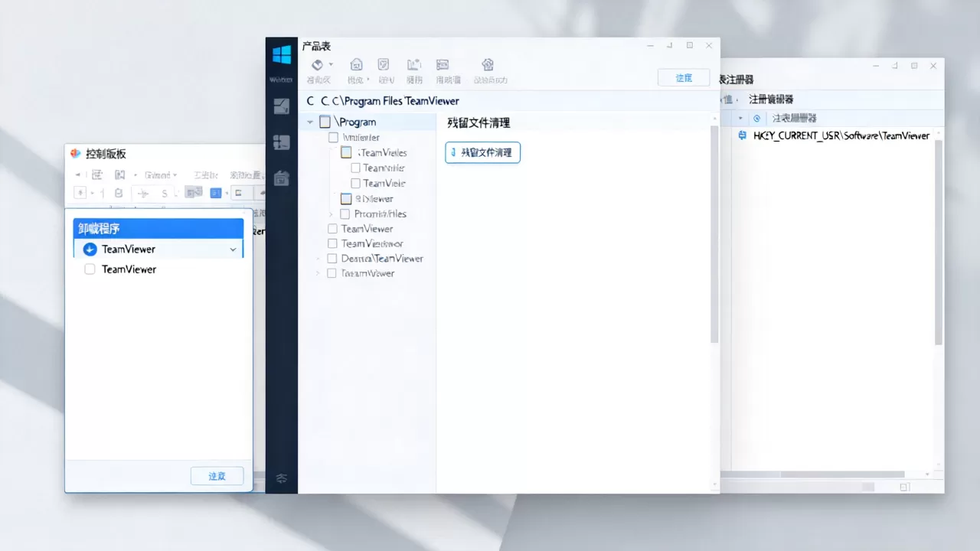Open the 注册编辑器 menu in the registry window
980x551 pixels.
coord(771,99)
